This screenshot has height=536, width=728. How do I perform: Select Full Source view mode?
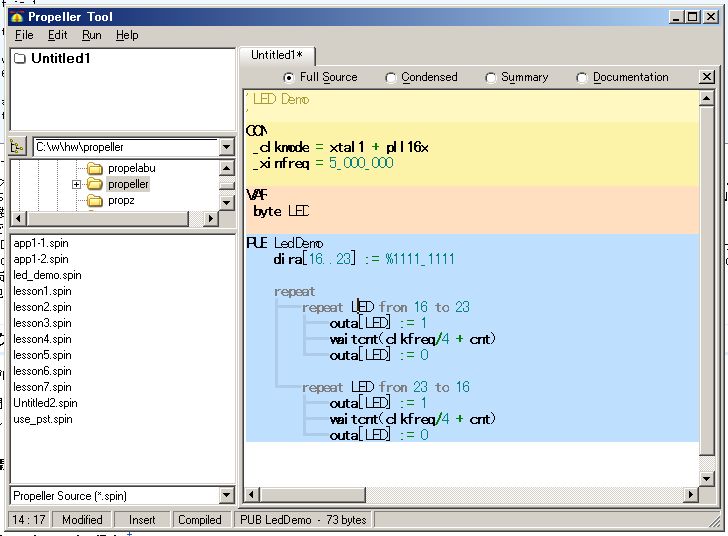click(289, 77)
